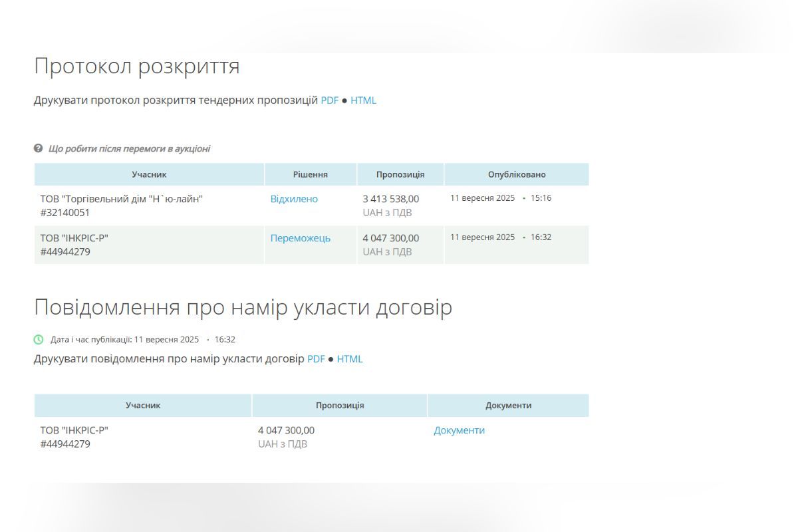Click 'Пропозиція' header in the протокол table
Viewport: 798px width, 532px height.
click(x=400, y=174)
